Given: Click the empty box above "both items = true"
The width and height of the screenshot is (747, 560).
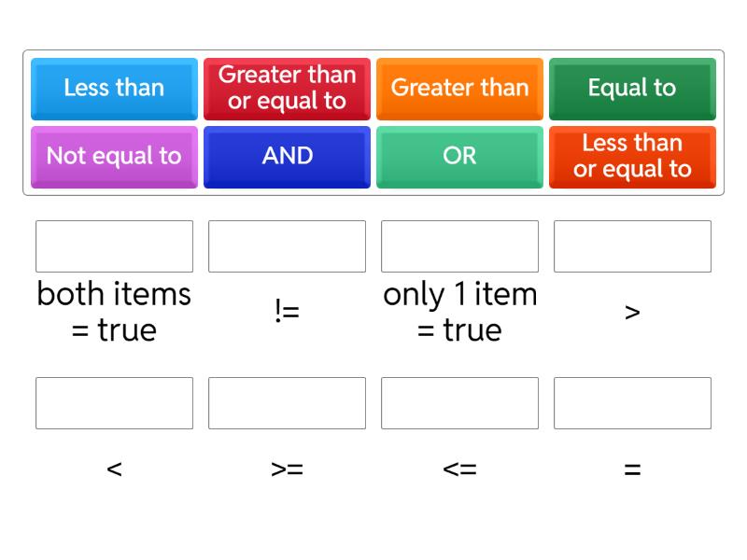Looking at the screenshot, I should [114, 246].
